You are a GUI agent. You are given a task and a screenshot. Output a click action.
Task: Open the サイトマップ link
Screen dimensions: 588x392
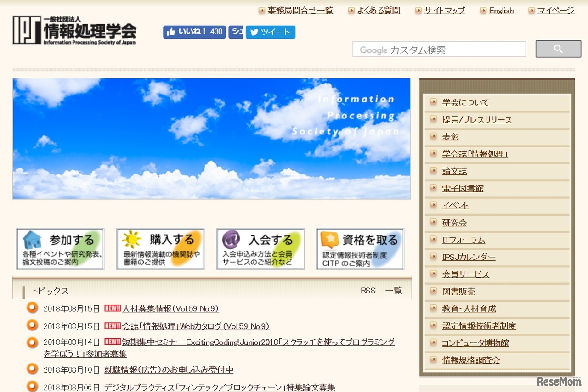445,10
